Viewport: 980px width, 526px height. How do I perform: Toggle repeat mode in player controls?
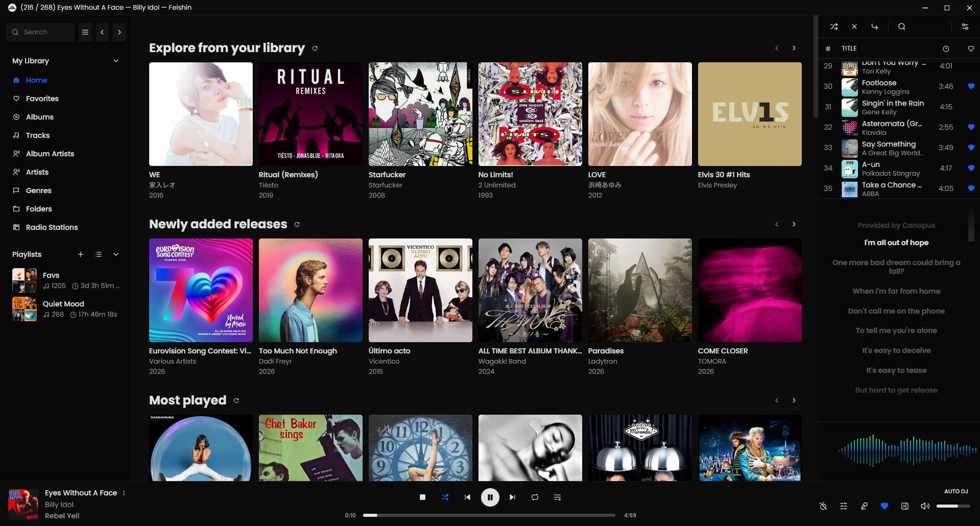point(535,497)
